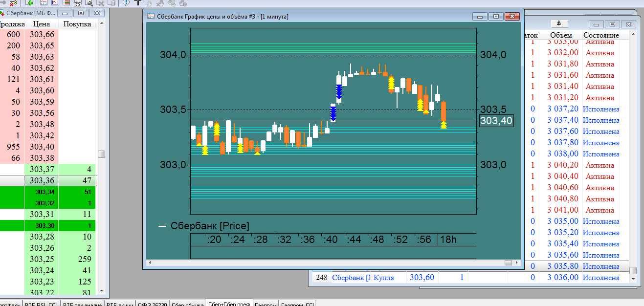The image size is (644, 306).
Task: Close the Сбербанк [МБ Ф... order book window
Action: point(97,13)
